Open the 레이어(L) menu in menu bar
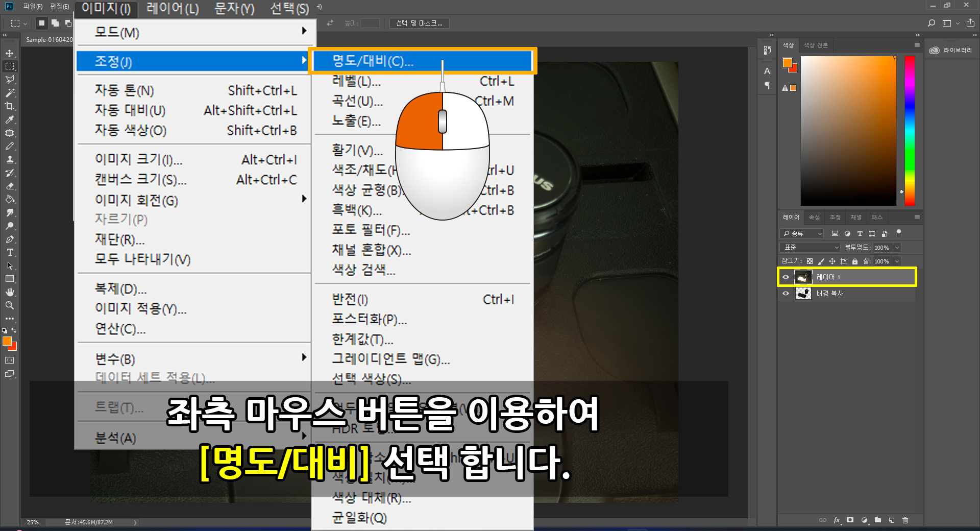980x531 pixels. (172, 8)
